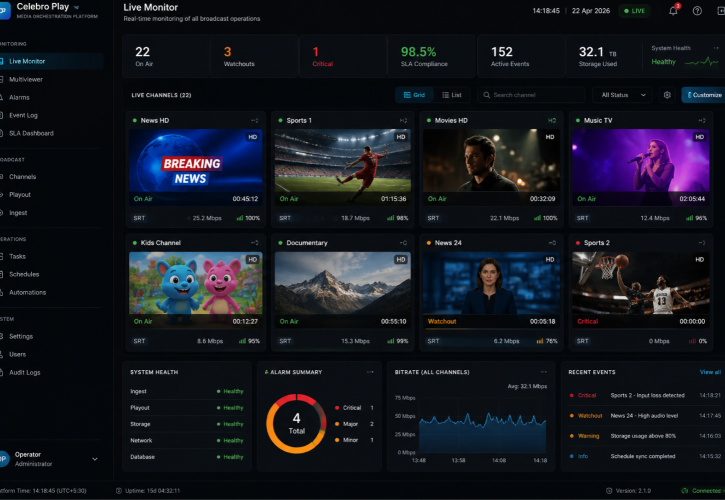725x500 pixels.
Task: Click the expand icon on Documentary card
Action: 403,243
